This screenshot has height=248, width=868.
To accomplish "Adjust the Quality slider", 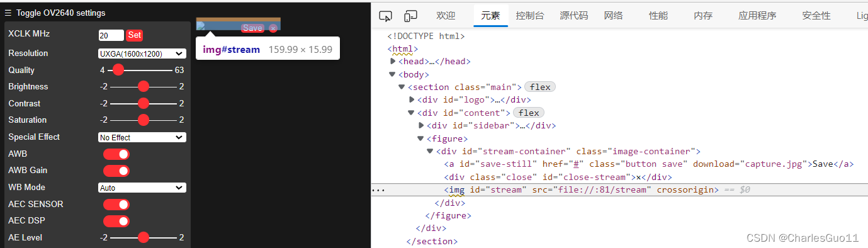I will pos(140,70).
